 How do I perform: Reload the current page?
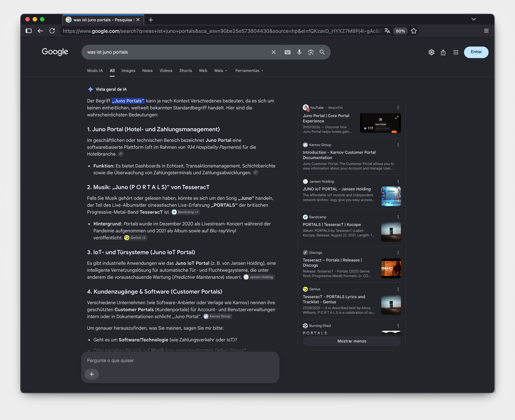[x=52, y=31]
